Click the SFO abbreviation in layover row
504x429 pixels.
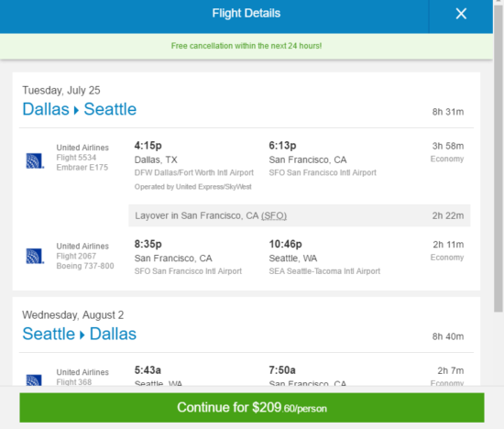point(274,215)
